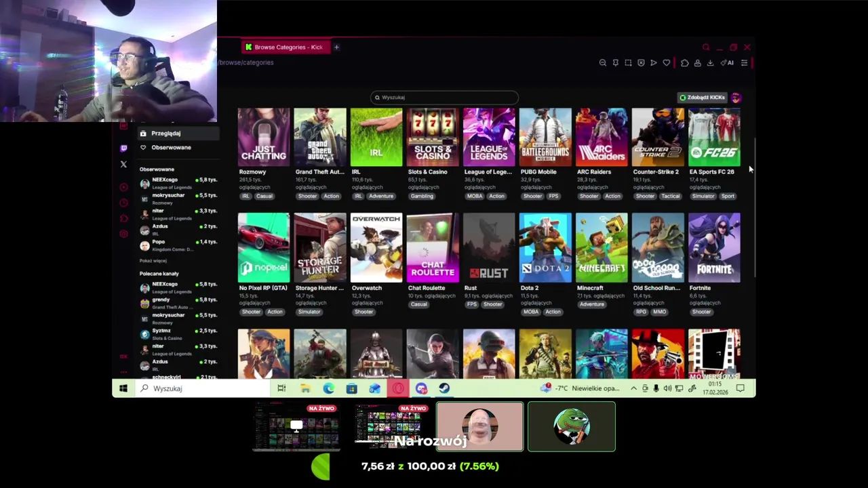
Task: Click MMO tag under Old School RuneScape
Action: 659,312
